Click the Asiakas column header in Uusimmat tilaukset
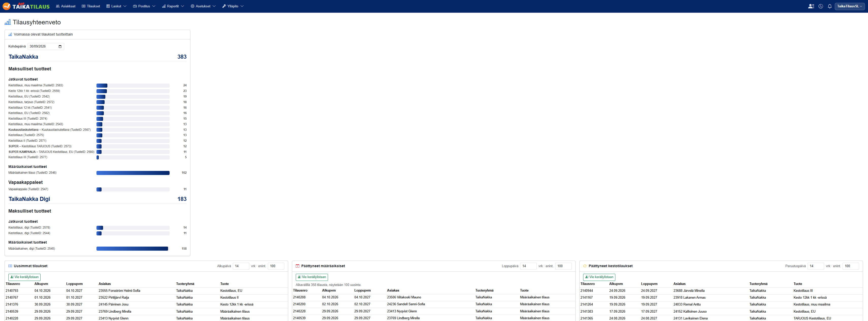 [x=105, y=284]
